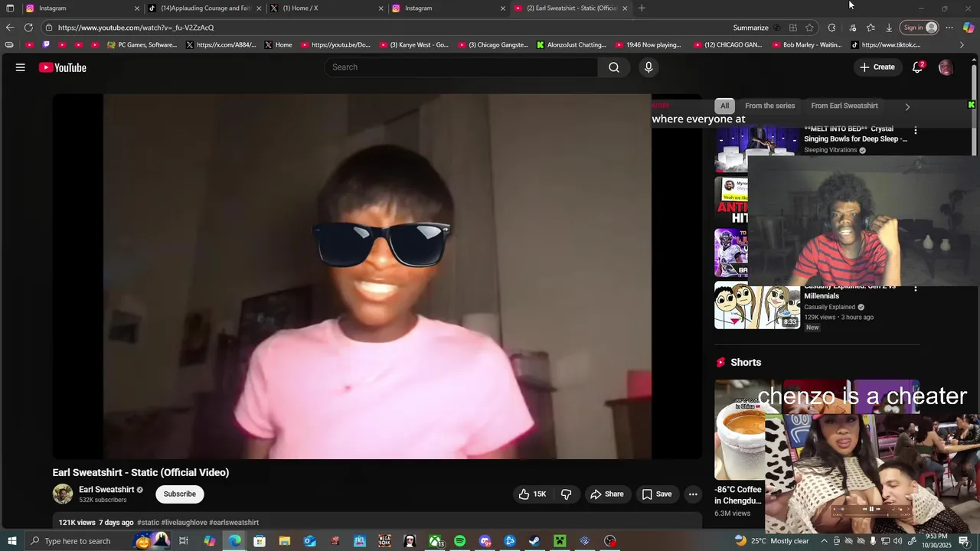Select From the series chip
Viewport: 980px width, 551px height.
(769, 106)
